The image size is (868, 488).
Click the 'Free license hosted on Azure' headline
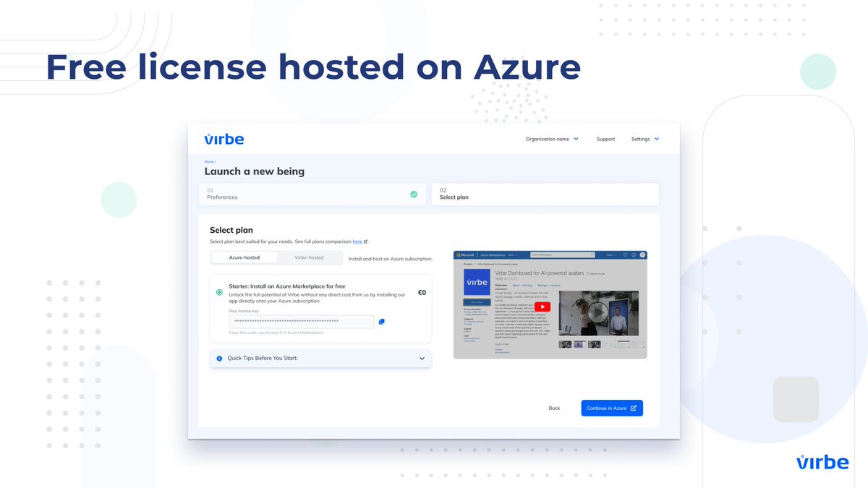(x=313, y=67)
